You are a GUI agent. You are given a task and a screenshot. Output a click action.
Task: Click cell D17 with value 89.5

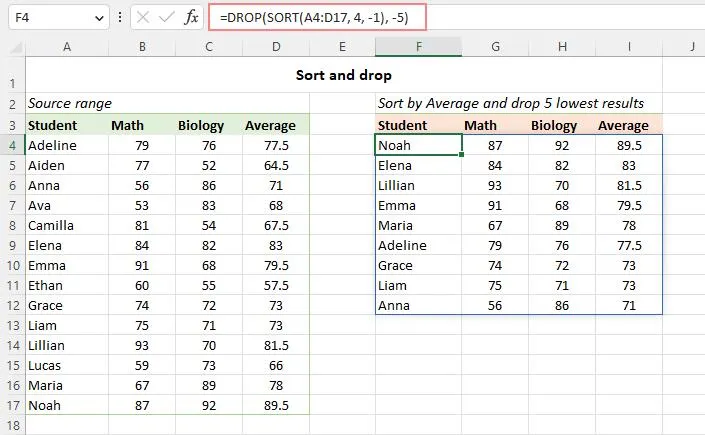[276, 405]
